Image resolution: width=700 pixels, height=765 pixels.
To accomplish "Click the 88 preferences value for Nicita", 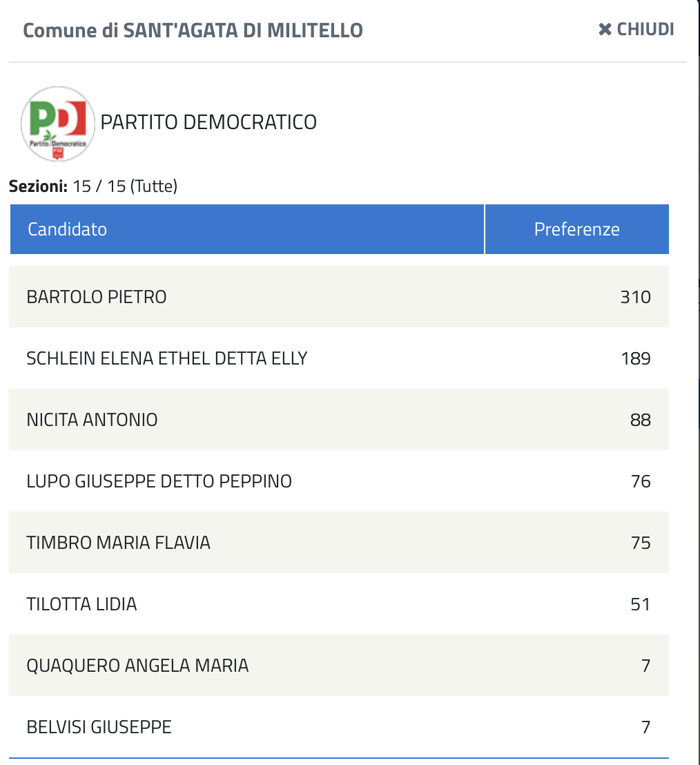I will 640,420.
